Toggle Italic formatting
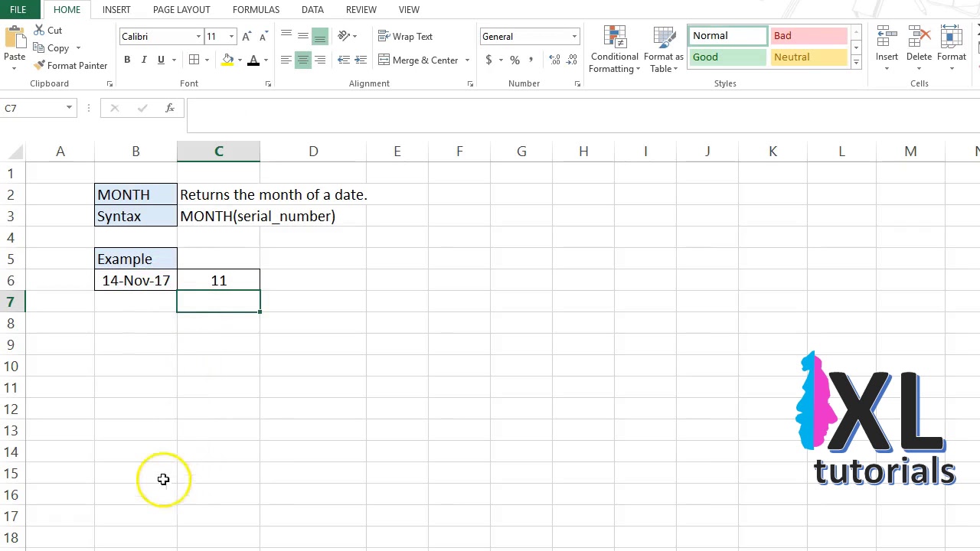 click(144, 60)
